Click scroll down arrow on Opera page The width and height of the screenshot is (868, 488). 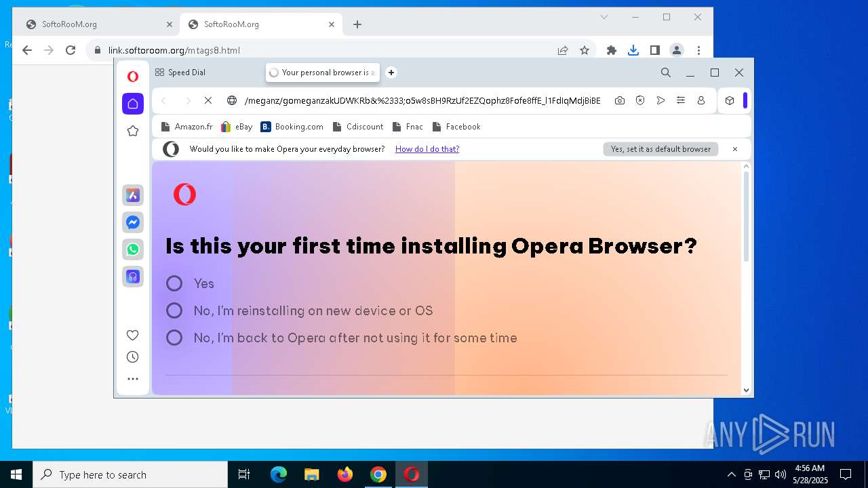(x=747, y=390)
